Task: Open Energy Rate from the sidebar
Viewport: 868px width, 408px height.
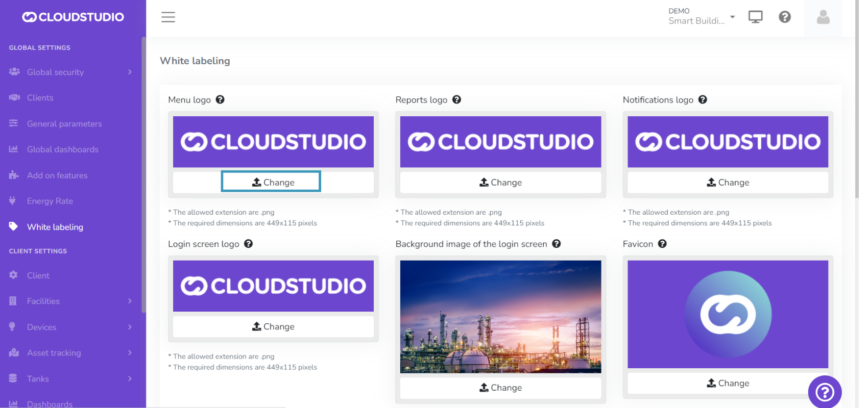Action: 50,201
